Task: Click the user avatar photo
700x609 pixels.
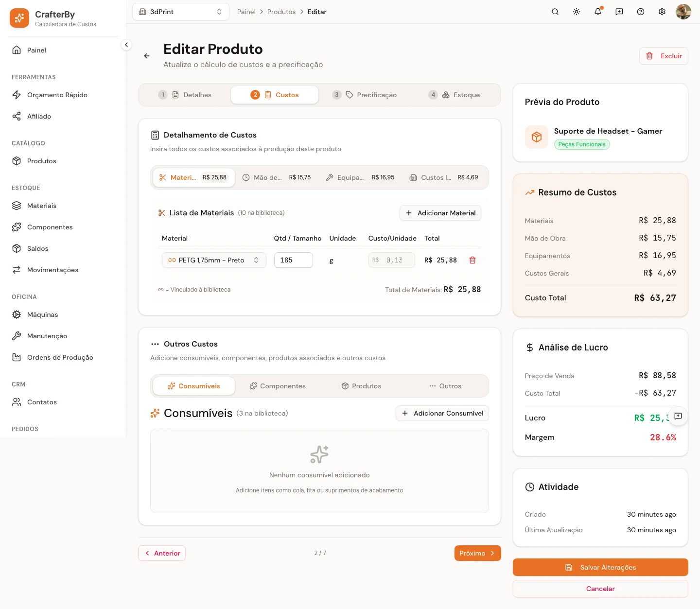Action: click(683, 12)
